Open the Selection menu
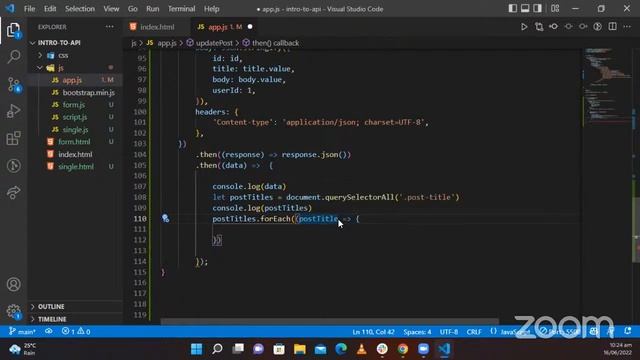Screen dimensions: 640x360 (80, 9)
